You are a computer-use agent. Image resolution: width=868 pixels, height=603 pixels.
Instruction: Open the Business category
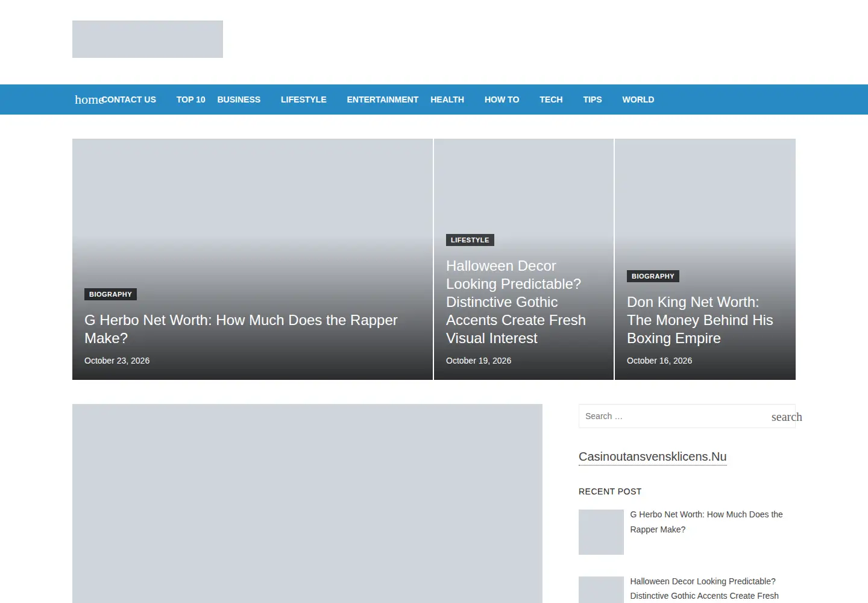point(239,99)
